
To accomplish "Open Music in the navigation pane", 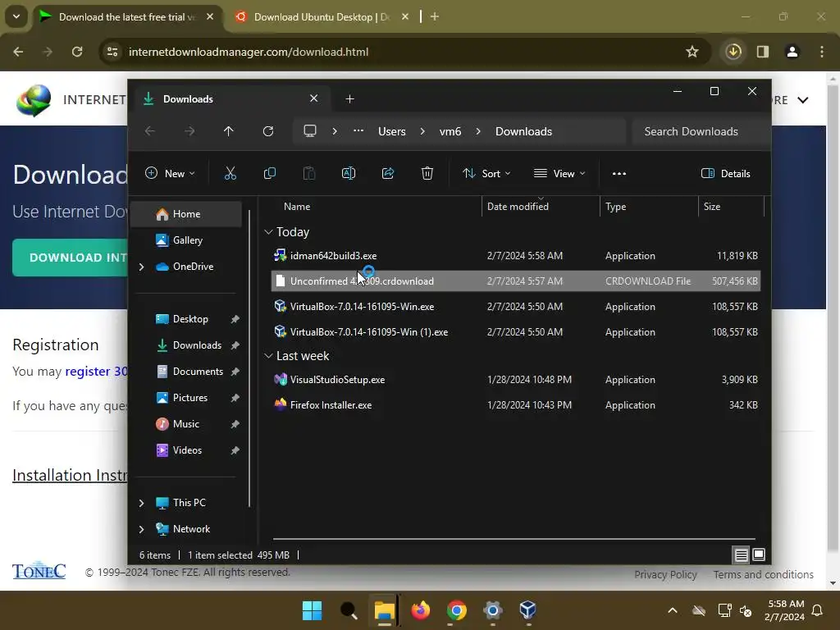I will pos(186,424).
